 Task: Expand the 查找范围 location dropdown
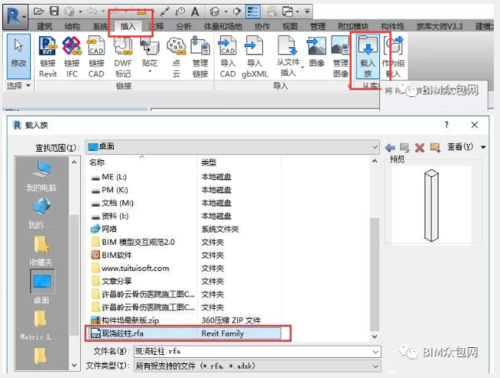(x=375, y=147)
